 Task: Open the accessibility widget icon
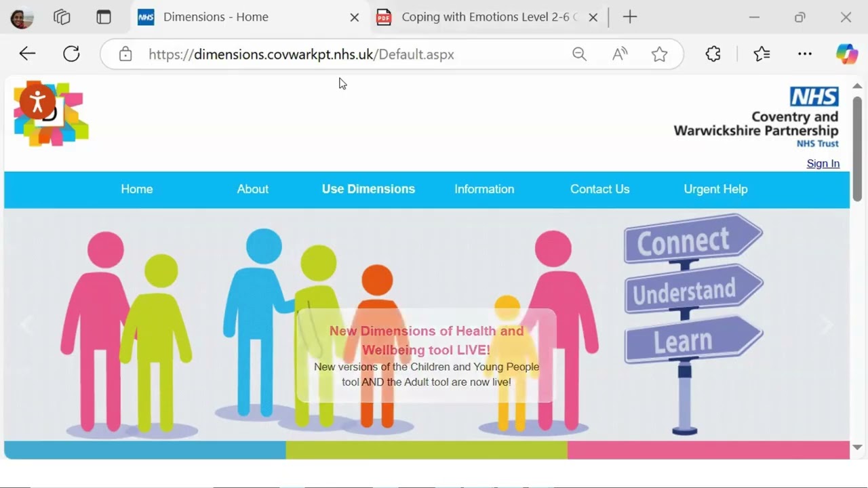pyautogui.click(x=37, y=102)
